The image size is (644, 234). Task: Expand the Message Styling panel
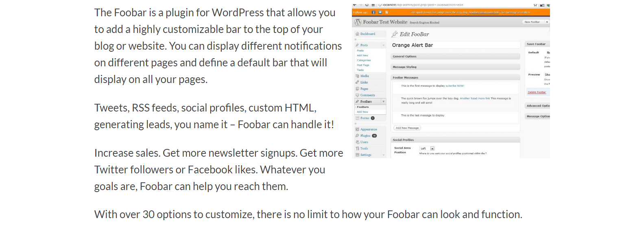455,67
